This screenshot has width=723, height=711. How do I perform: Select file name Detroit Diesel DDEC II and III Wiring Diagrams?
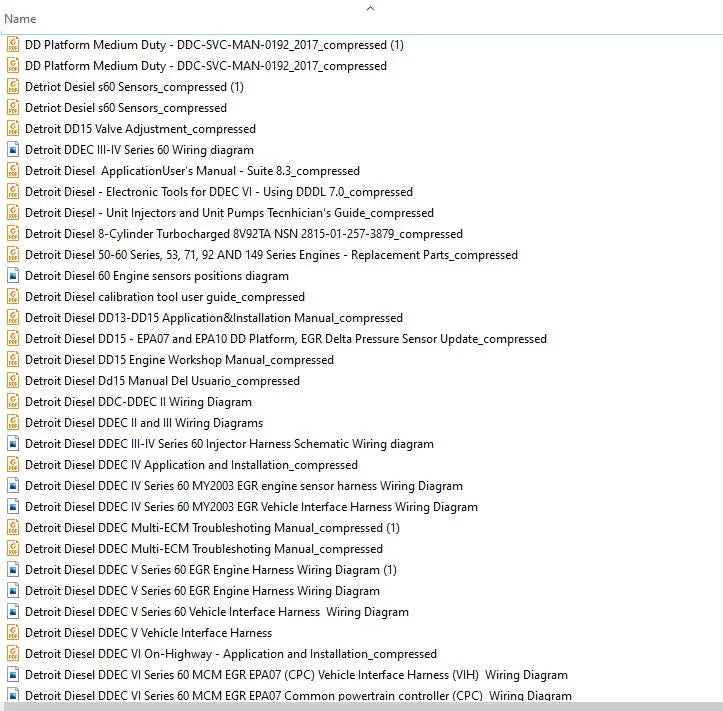point(144,423)
